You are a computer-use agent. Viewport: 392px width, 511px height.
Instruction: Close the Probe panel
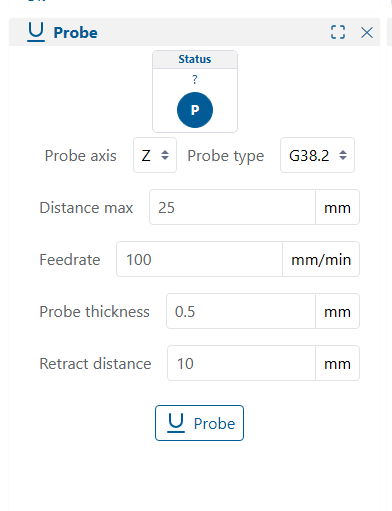pos(367,33)
